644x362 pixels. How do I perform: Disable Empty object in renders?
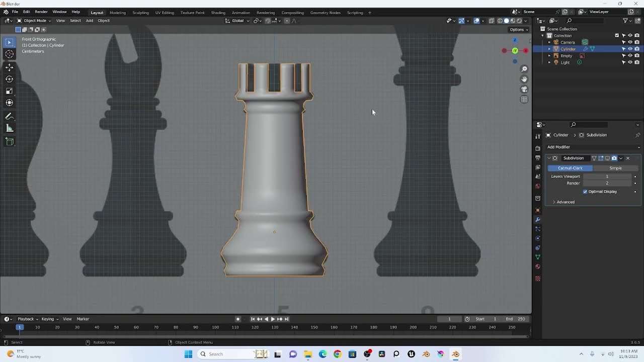coord(636,56)
